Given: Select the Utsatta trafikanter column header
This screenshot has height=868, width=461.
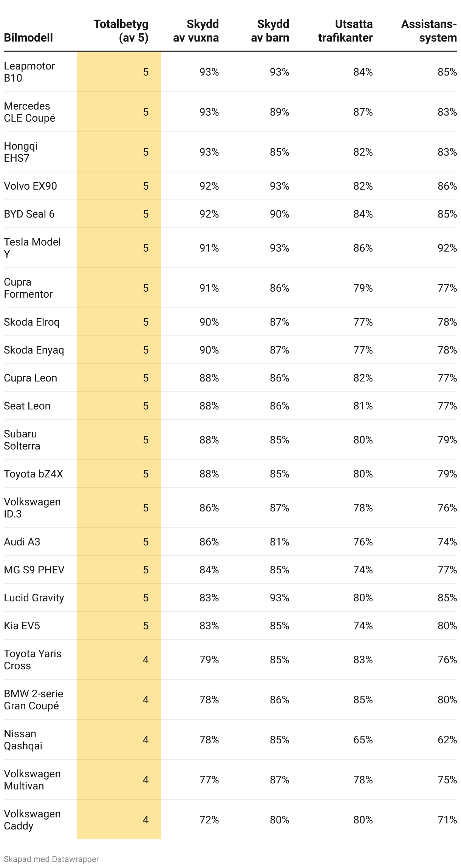Looking at the screenshot, I should pos(345,31).
